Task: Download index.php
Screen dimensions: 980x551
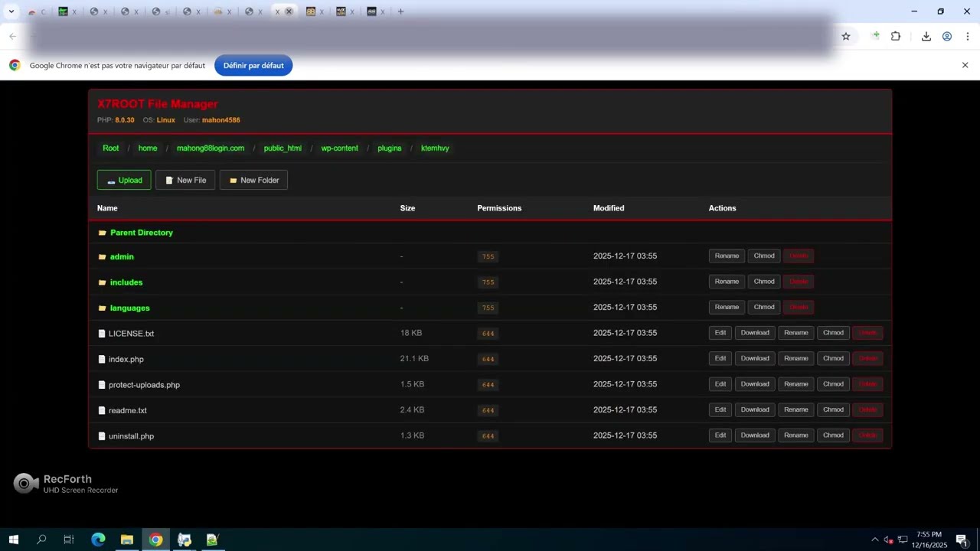Action: (x=755, y=359)
